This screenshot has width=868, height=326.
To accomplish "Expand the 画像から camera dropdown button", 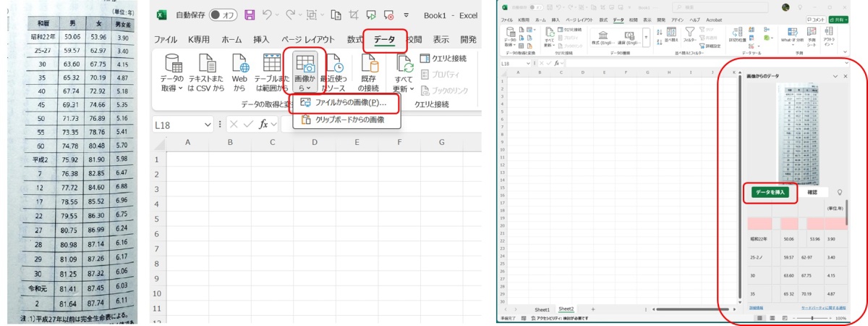I will click(305, 74).
